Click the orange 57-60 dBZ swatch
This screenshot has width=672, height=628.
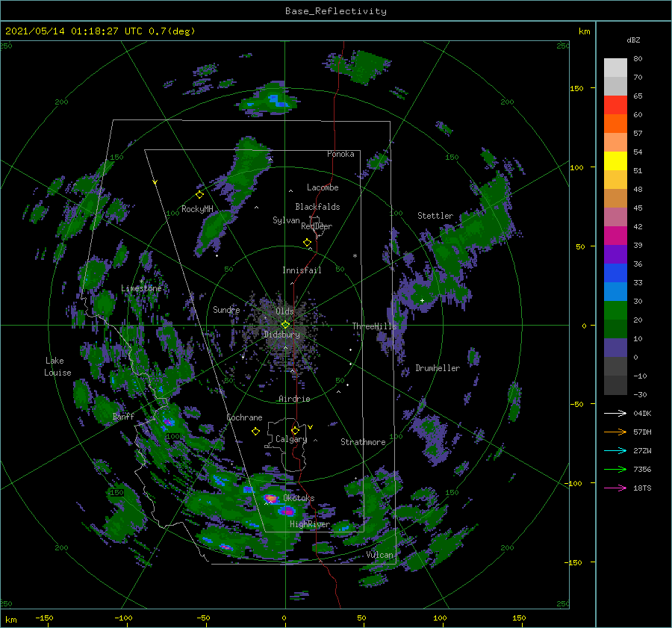[x=615, y=124]
